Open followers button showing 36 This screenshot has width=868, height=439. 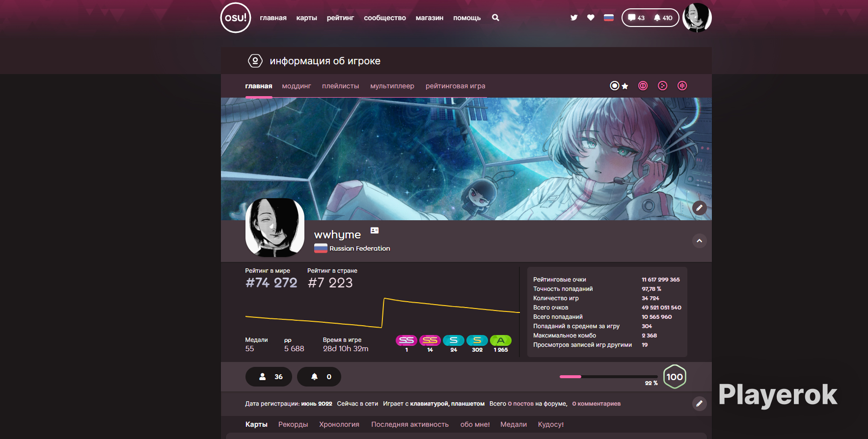pos(269,377)
